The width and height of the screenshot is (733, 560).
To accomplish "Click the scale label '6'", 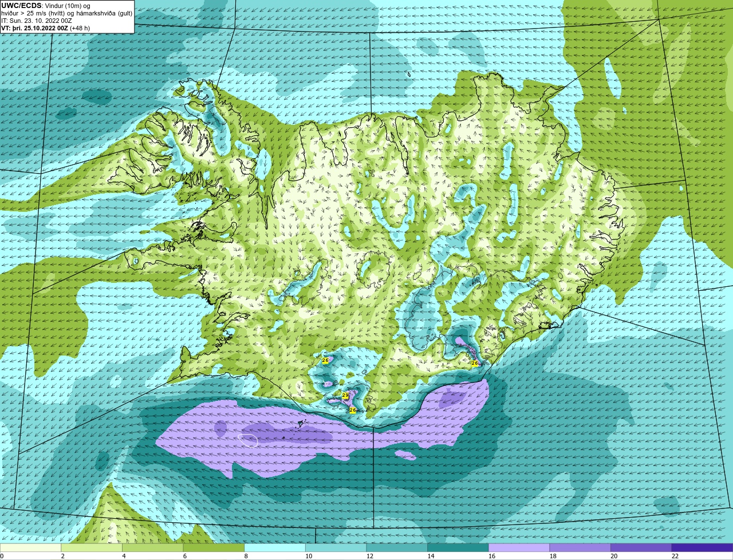I will 185,556.
